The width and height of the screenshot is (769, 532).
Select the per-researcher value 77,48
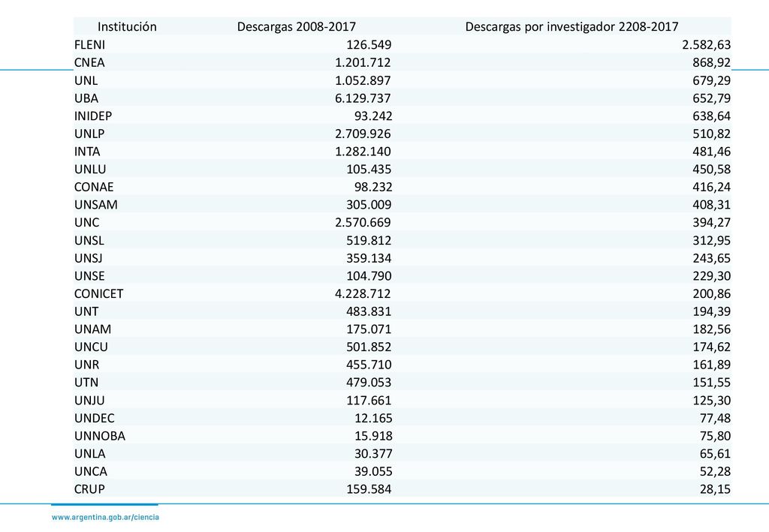click(x=715, y=419)
